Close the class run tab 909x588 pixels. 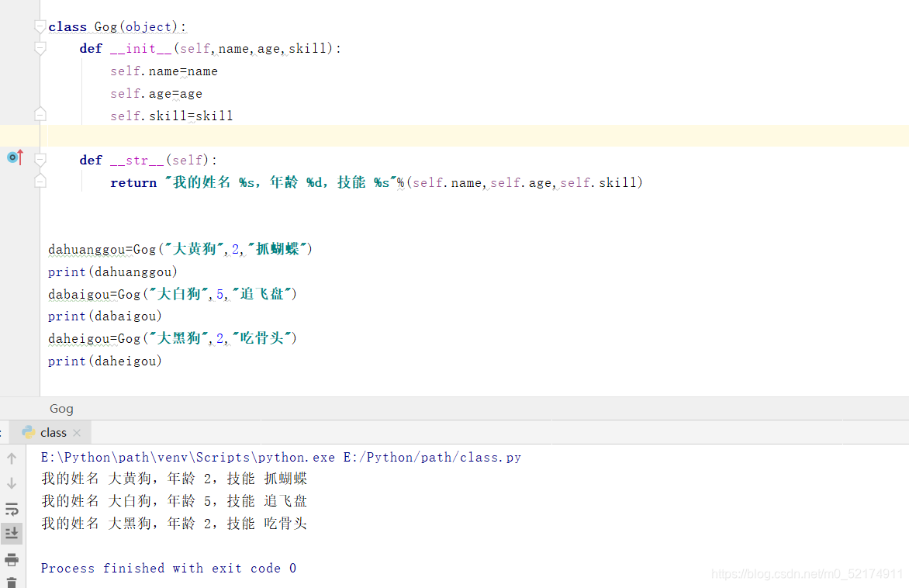(x=77, y=433)
